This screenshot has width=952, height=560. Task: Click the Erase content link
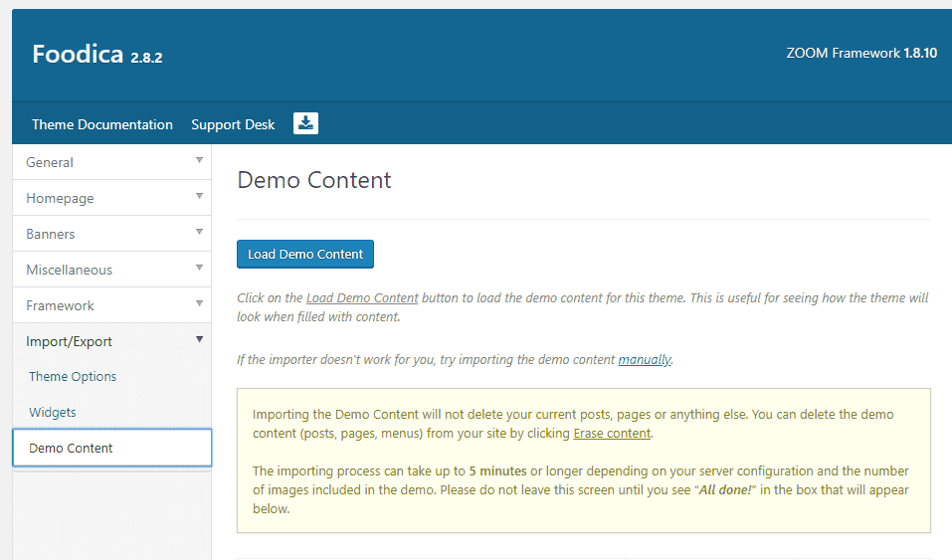click(612, 433)
